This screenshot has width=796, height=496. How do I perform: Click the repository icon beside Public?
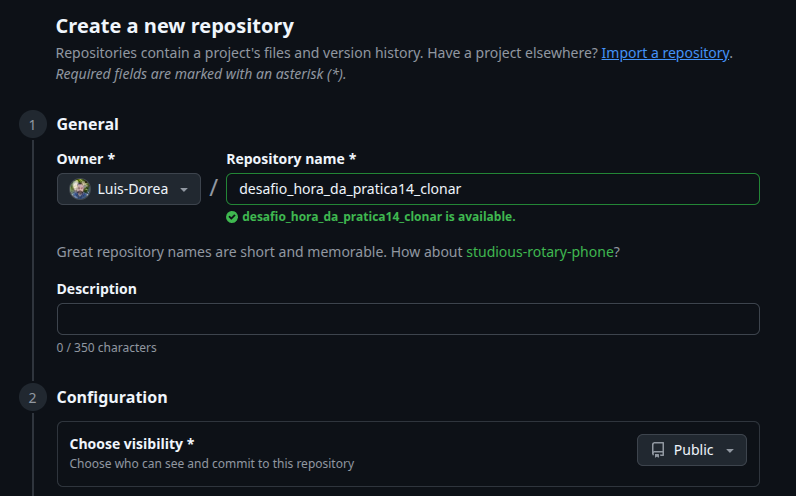658,450
